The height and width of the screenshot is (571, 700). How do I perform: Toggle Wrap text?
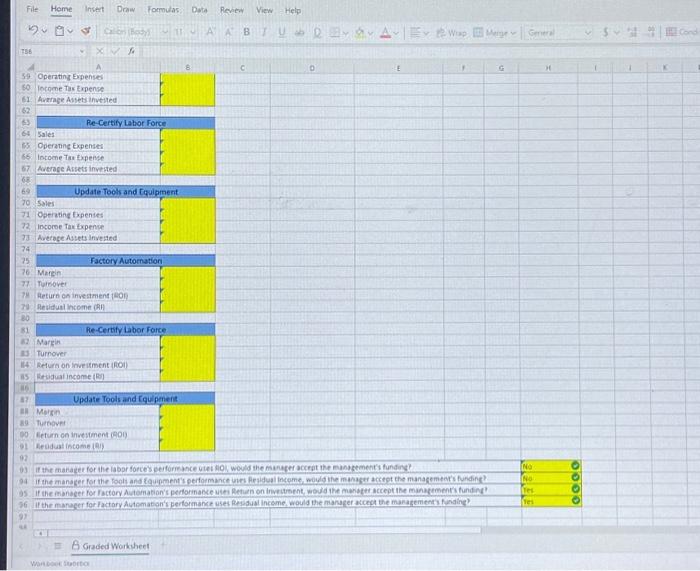click(x=452, y=33)
